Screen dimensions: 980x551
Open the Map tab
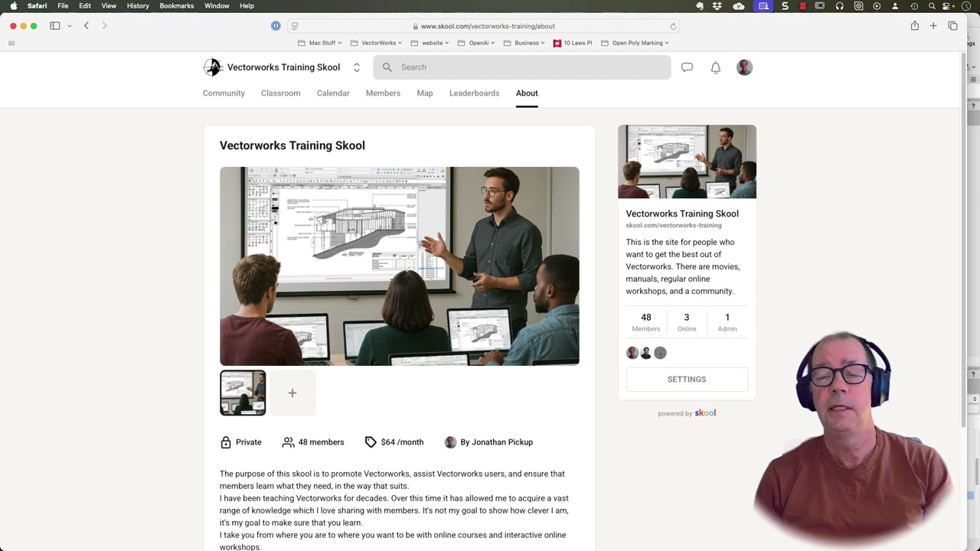425,93
